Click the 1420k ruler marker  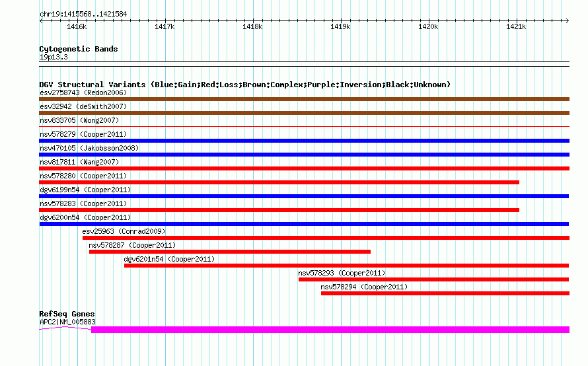pos(428,26)
